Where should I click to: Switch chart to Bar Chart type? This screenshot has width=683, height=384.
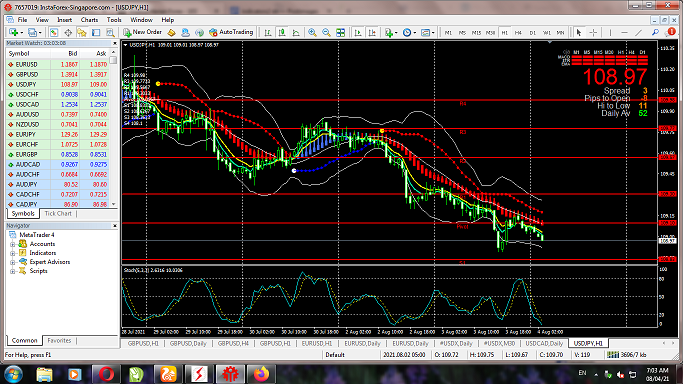[x=268, y=32]
